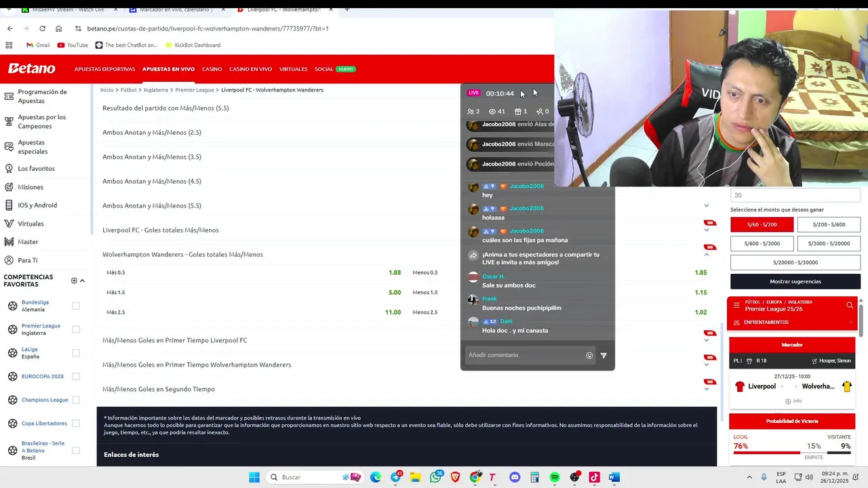Select the Apuestas en Vivo menu
The width and height of the screenshot is (868, 488).
click(168, 69)
